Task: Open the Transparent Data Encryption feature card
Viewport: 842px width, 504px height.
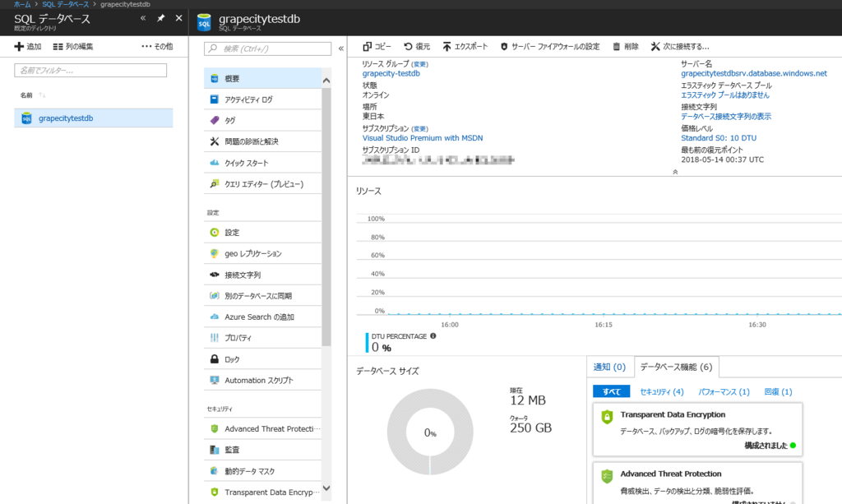Action: point(697,429)
